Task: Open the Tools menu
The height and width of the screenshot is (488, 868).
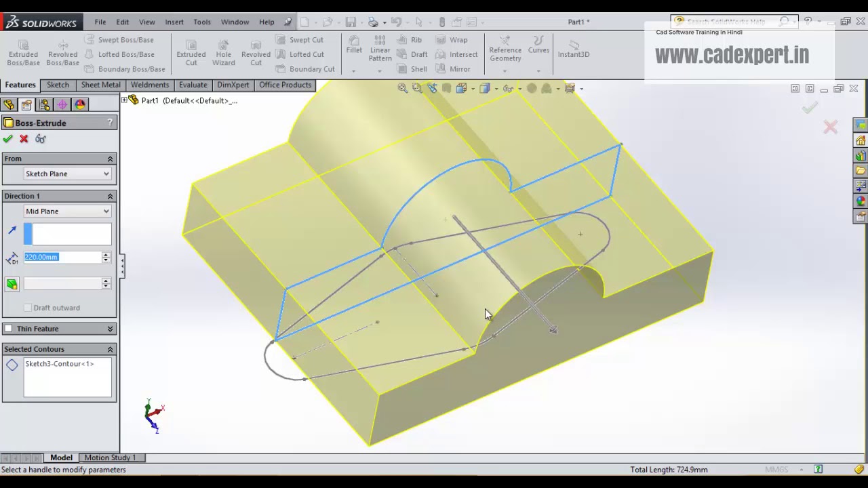Action: (x=202, y=22)
